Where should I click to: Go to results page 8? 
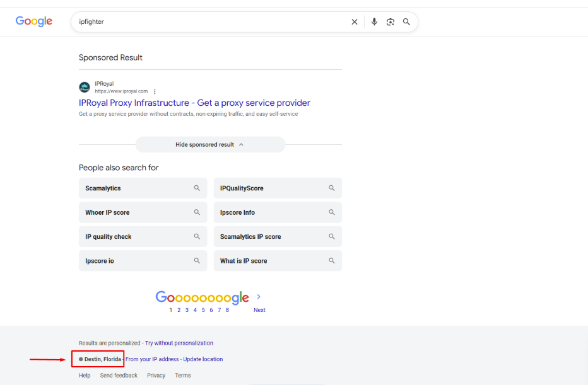[227, 310]
